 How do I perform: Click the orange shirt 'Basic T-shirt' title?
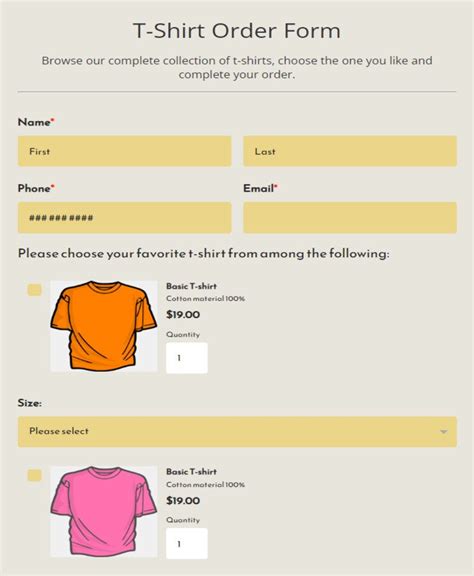point(191,286)
